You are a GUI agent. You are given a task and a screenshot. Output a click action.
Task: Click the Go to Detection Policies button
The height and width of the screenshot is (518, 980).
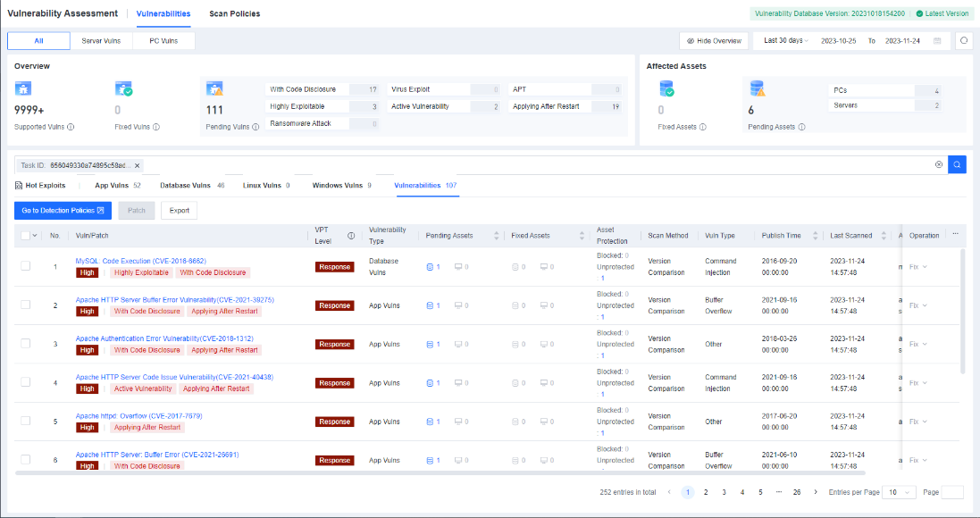click(63, 210)
